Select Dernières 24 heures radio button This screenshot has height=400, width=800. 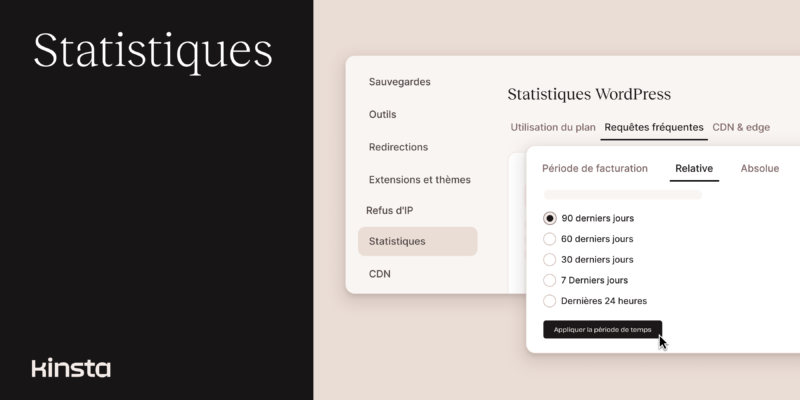[x=549, y=301]
